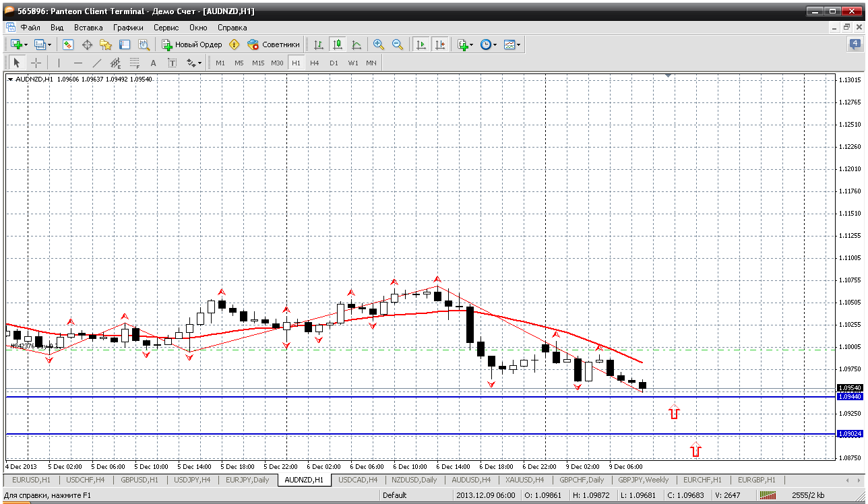The image size is (868, 504).
Task: Select the Trendline drawing tool
Action: point(97,63)
